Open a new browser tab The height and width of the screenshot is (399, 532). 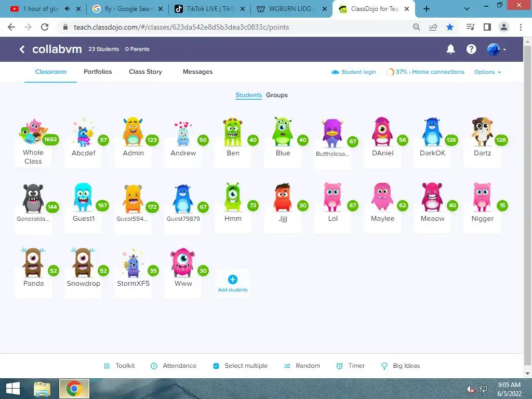click(x=427, y=9)
